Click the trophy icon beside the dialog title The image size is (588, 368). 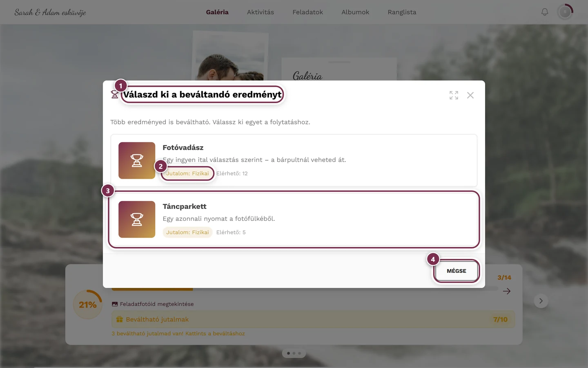[115, 94]
